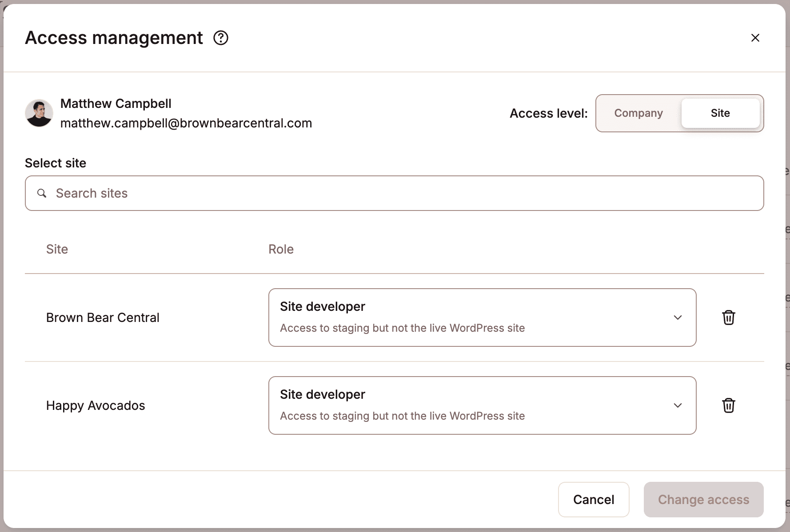Select the Brown Bear Central site name

103,318
